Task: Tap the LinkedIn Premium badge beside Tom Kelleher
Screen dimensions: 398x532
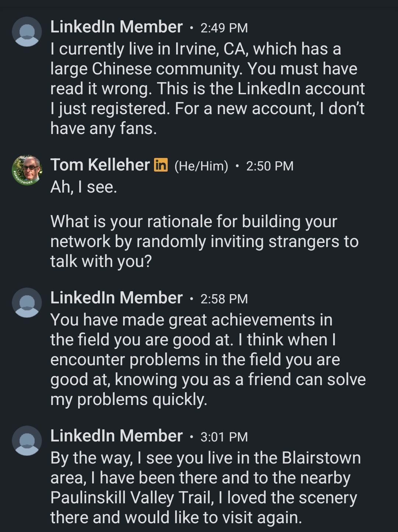Action: pos(161,165)
